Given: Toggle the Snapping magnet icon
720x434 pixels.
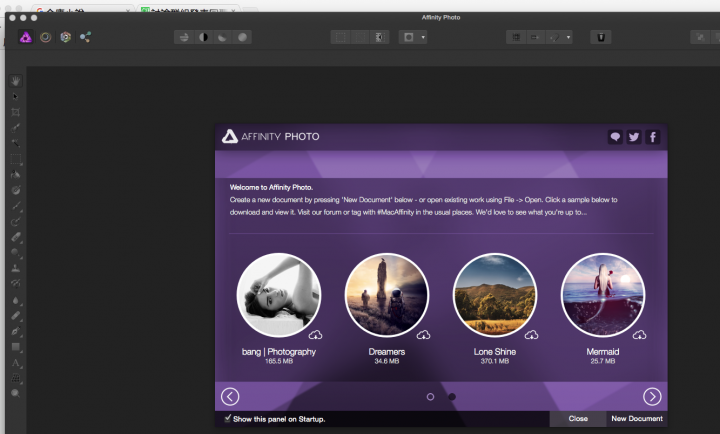Looking at the screenshot, I should click(x=555, y=37).
